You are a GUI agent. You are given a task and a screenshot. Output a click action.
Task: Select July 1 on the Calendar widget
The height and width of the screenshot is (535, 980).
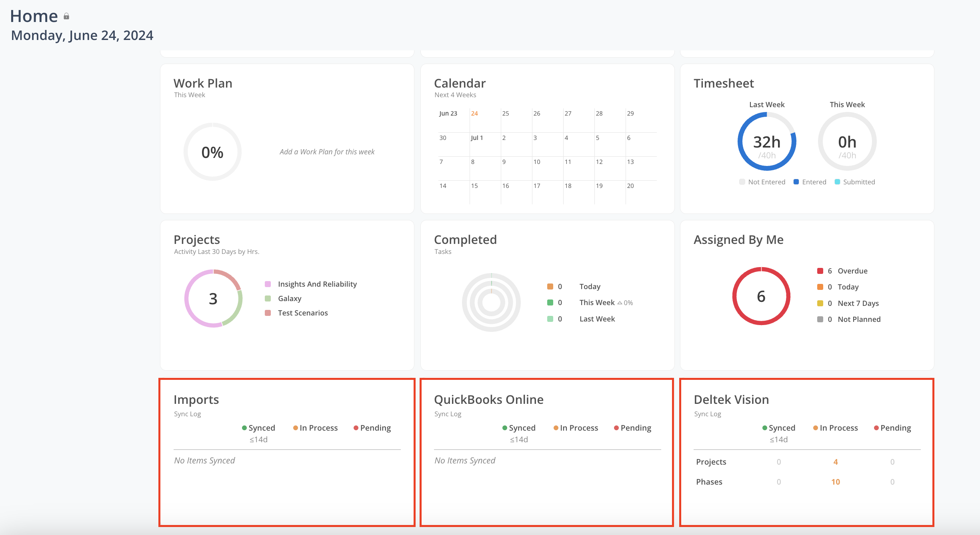[x=477, y=138]
